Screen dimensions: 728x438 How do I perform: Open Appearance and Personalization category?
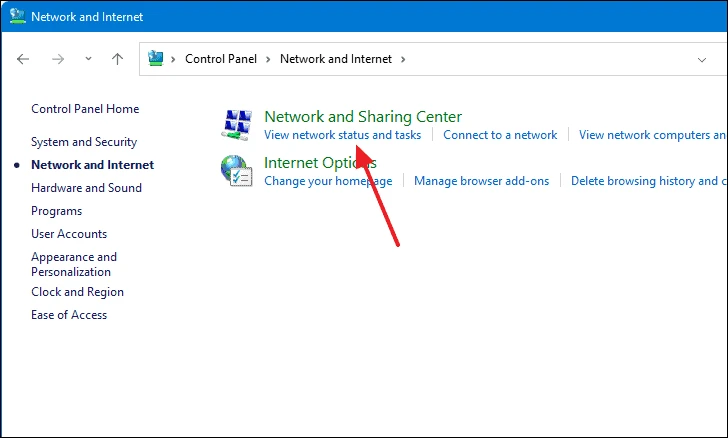(x=74, y=264)
